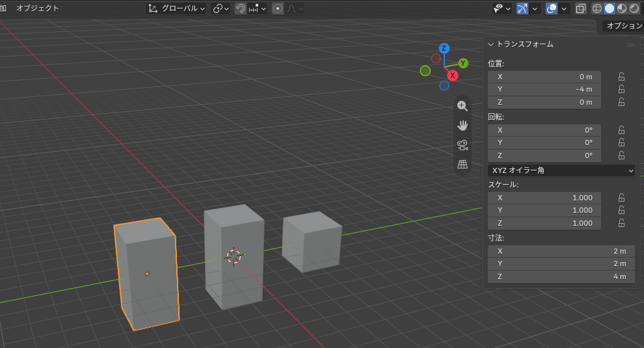Lock the 位置 X value
The image size is (644, 348).
coord(621,77)
